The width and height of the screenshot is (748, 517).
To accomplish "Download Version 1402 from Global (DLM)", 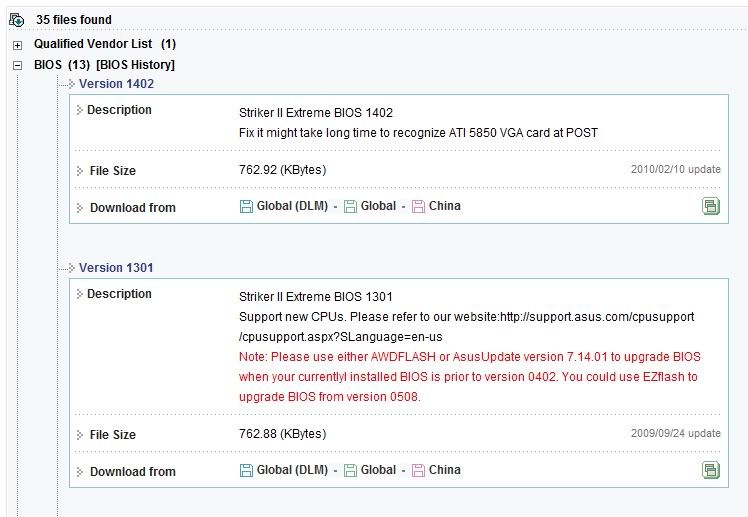I will click(x=292, y=206).
